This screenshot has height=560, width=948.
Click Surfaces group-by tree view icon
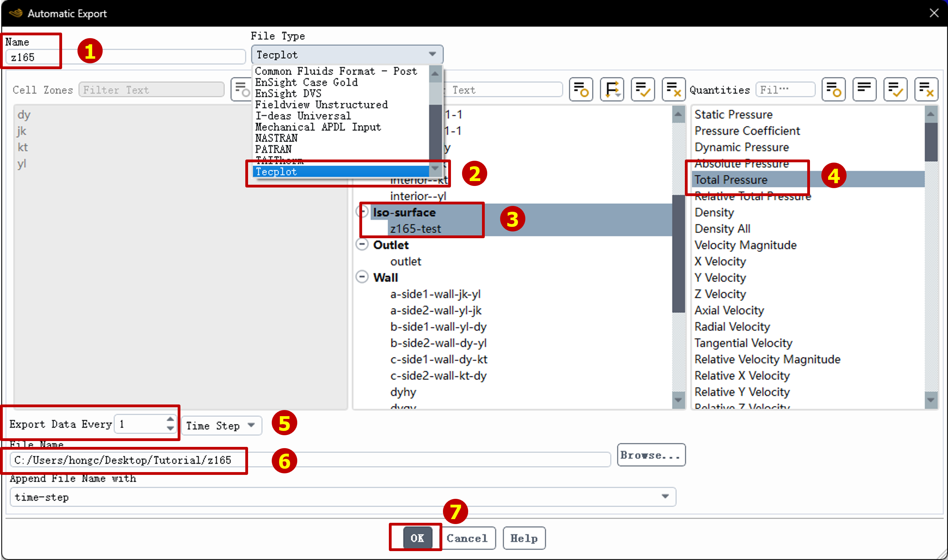pyautogui.click(x=612, y=90)
